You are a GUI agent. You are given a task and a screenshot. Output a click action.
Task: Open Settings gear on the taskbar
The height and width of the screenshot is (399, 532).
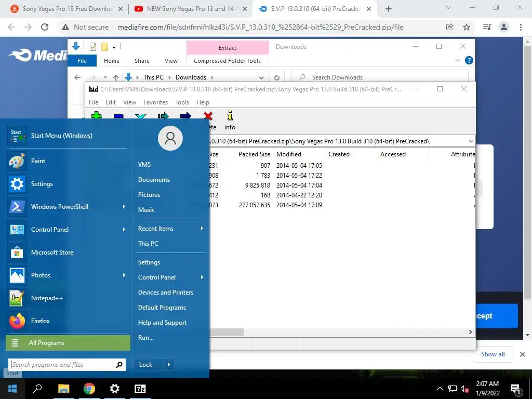[115, 389]
